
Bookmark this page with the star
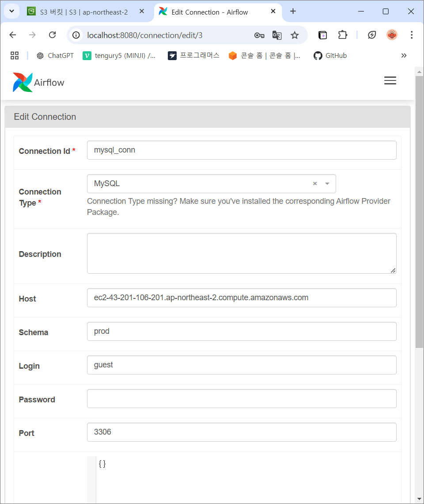pyautogui.click(x=295, y=35)
